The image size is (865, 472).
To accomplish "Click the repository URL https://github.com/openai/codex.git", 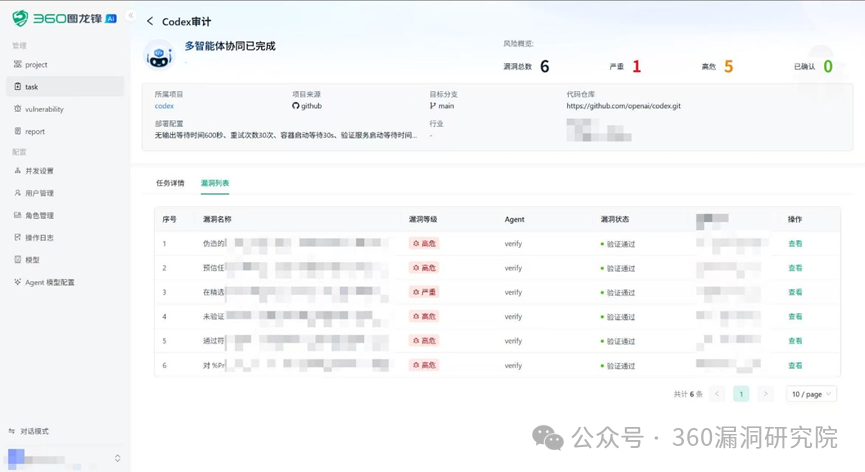I will click(623, 106).
